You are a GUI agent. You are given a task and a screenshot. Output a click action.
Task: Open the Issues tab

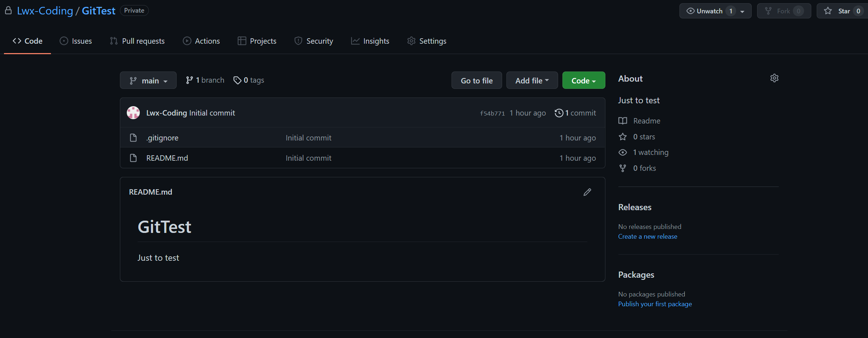pyautogui.click(x=76, y=41)
